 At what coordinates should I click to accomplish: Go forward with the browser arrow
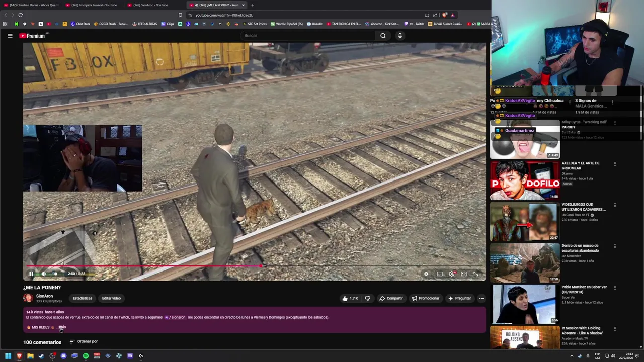click(x=12, y=15)
